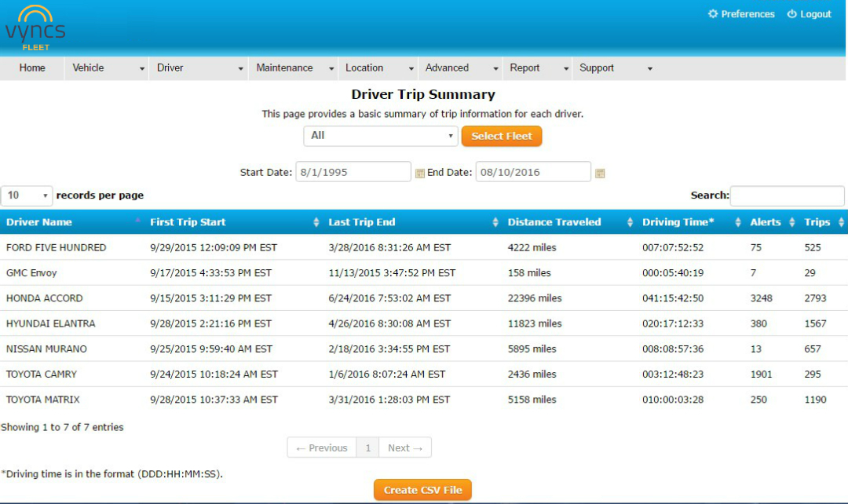Image resolution: width=848 pixels, height=504 pixels.
Task: Expand the Support menu arrow
Action: tap(650, 69)
